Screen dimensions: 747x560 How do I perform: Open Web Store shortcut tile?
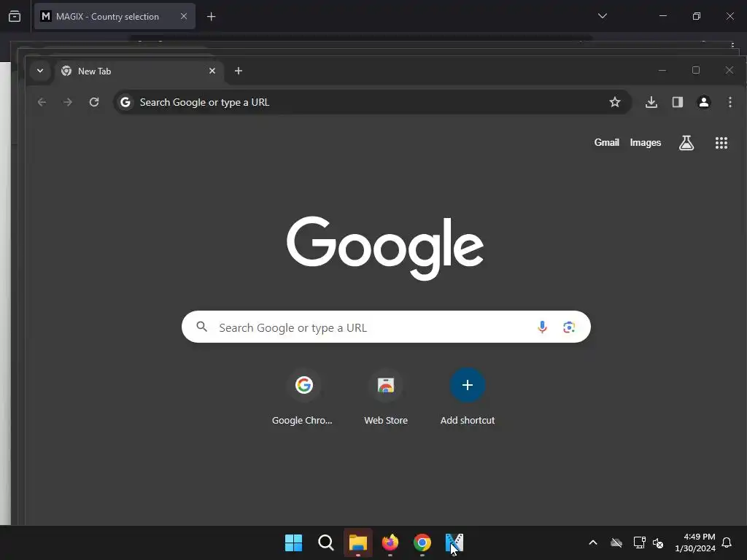pyautogui.click(x=386, y=397)
